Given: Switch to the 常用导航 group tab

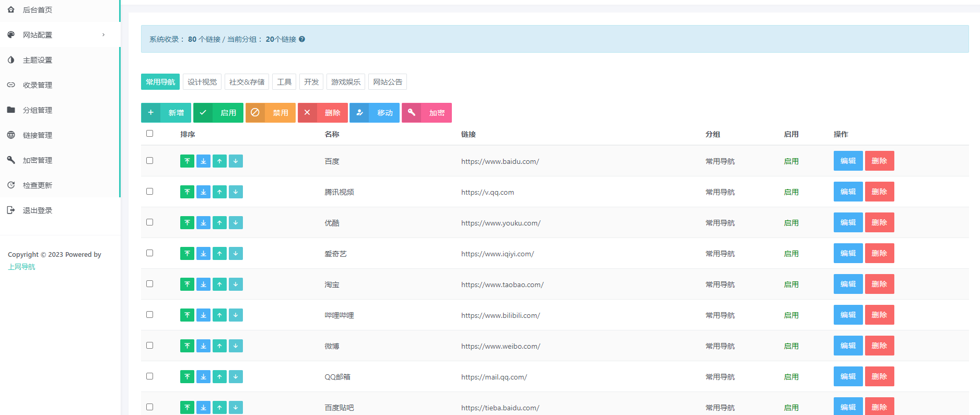Looking at the screenshot, I should click(x=160, y=82).
